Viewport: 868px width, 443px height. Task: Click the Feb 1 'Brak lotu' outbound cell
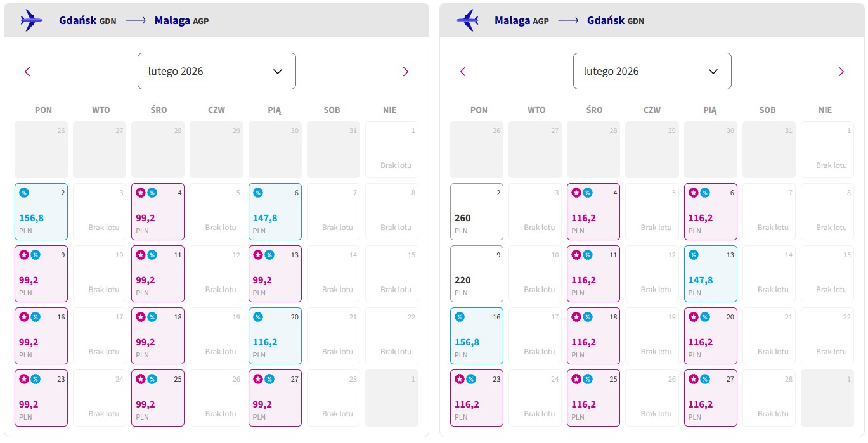(x=392, y=150)
